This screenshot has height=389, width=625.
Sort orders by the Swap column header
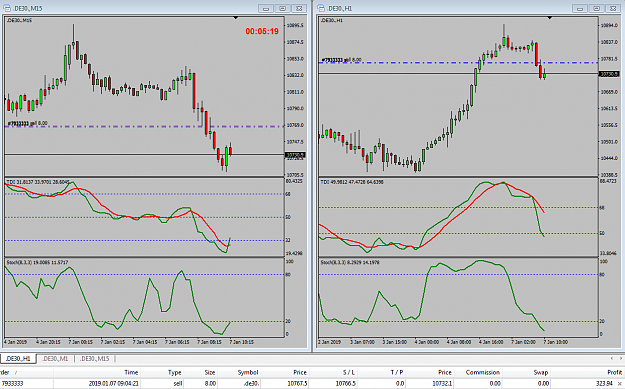point(541,372)
